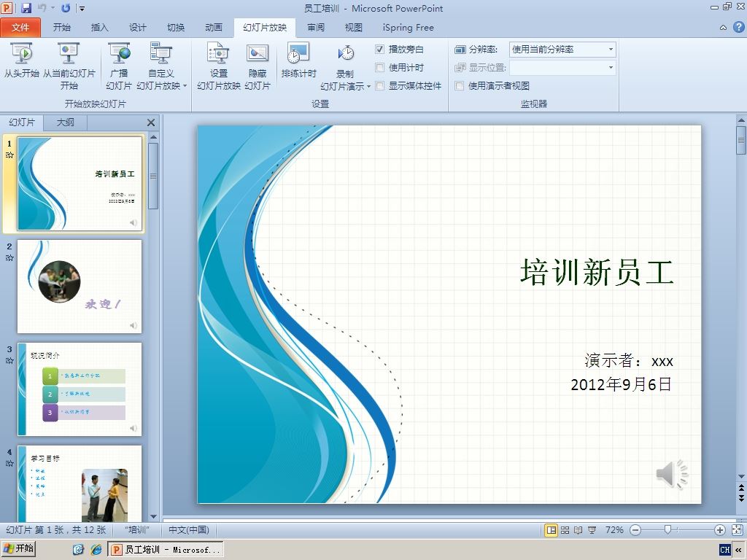Switch to the Home (开始) ribbon tab

pyautogui.click(x=62, y=28)
